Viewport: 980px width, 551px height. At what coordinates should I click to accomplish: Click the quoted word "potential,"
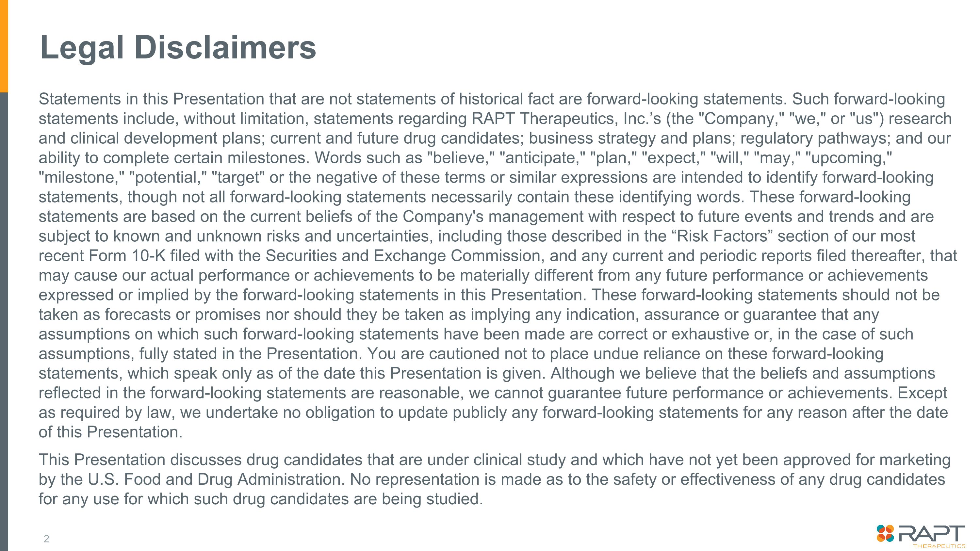click(168, 178)
